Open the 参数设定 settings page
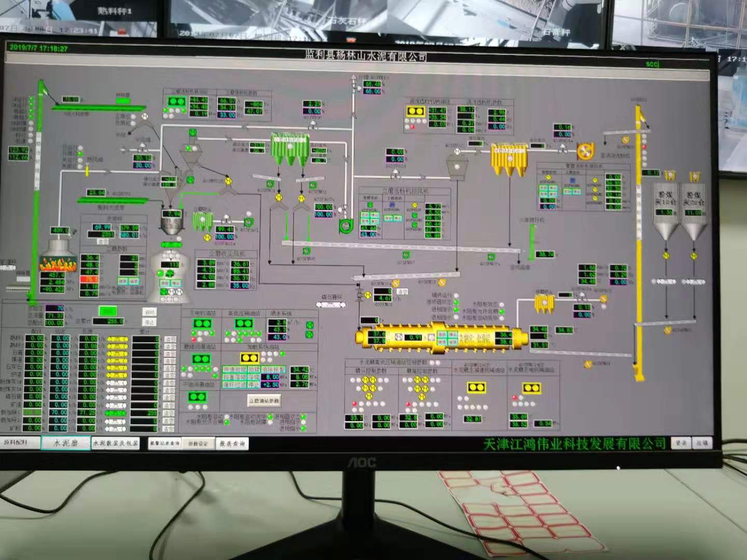747x560 pixels. (198, 444)
